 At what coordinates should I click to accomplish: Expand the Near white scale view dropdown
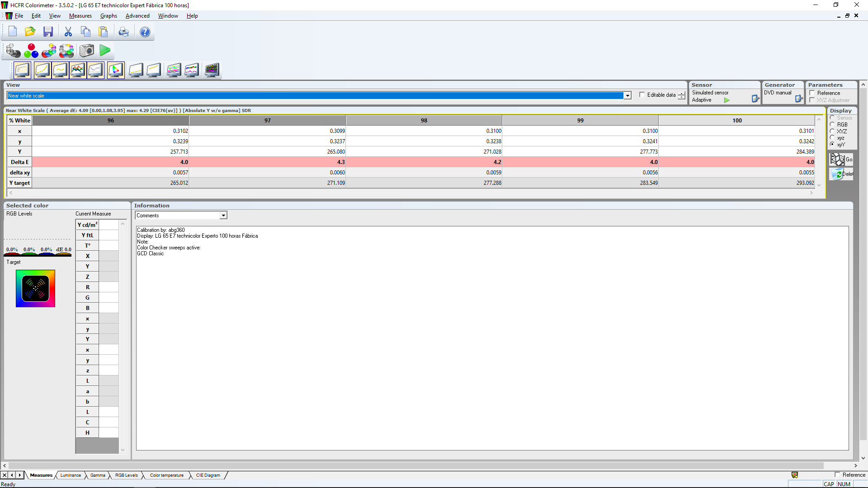pos(627,96)
